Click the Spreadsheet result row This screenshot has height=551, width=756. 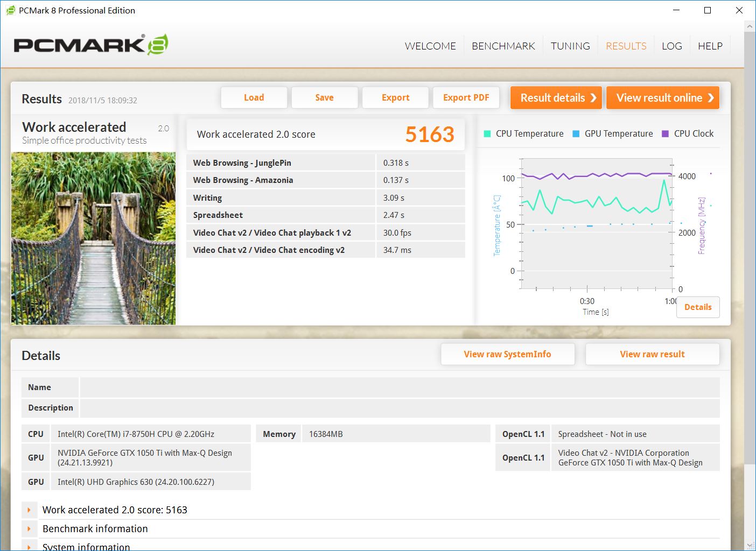click(326, 215)
